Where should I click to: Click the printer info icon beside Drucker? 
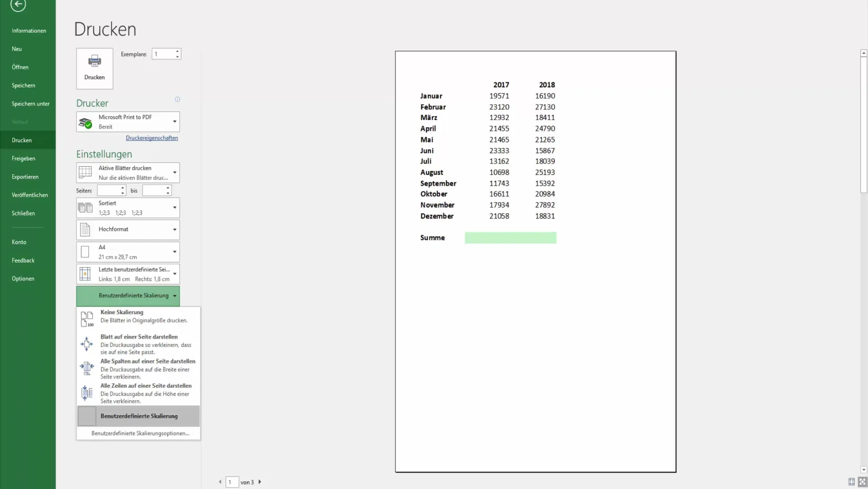[177, 99]
